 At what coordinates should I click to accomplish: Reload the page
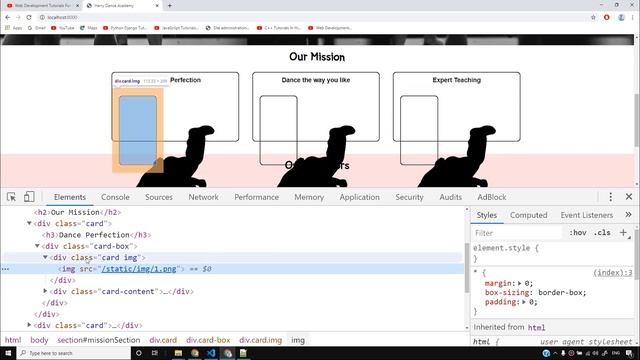click(x=29, y=17)
